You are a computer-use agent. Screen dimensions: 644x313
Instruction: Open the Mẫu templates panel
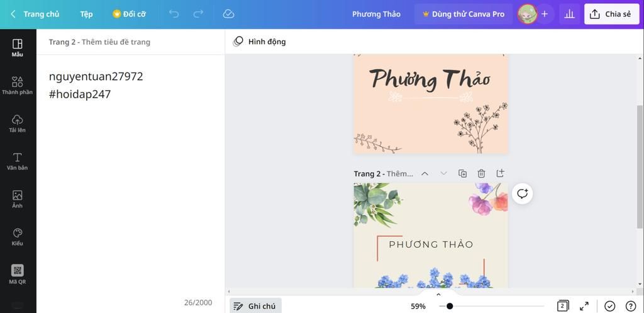pyautogui.click(x=17, y=48)
